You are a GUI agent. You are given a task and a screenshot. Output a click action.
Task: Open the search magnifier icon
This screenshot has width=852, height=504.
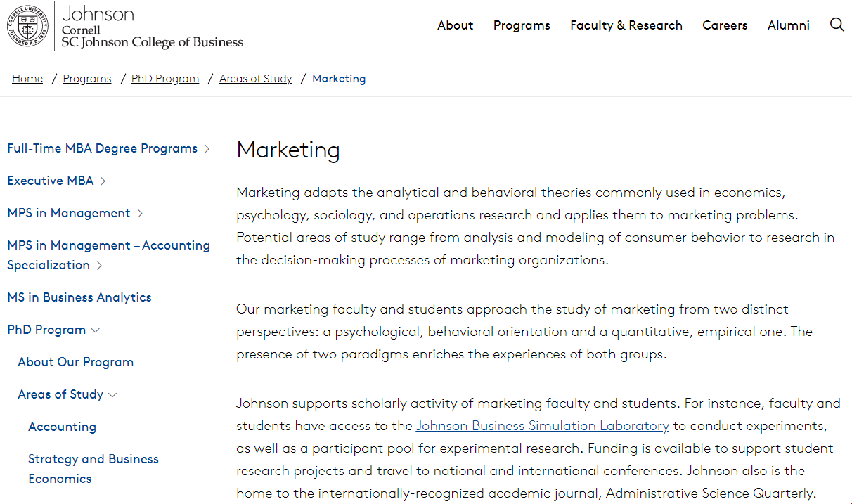tap(837, 25)
